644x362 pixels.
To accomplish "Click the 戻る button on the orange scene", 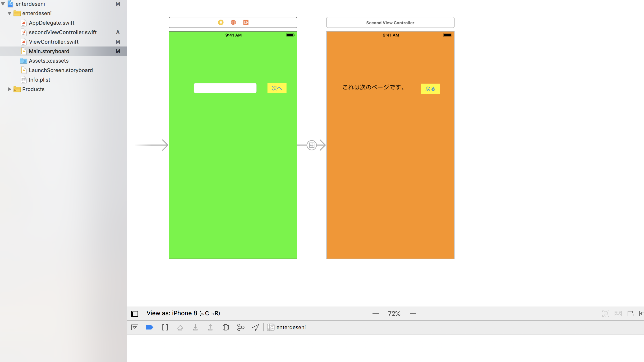I will [430, 89].
